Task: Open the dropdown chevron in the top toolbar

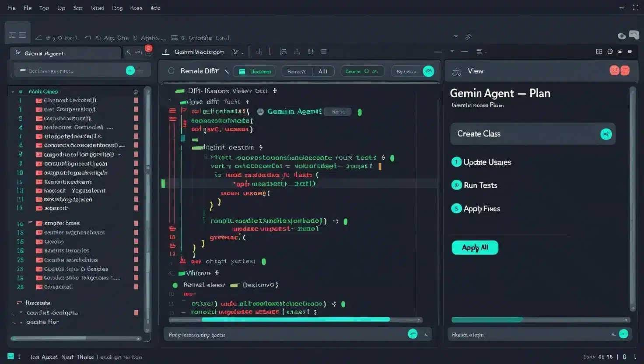Action: (x=456, y=36)
